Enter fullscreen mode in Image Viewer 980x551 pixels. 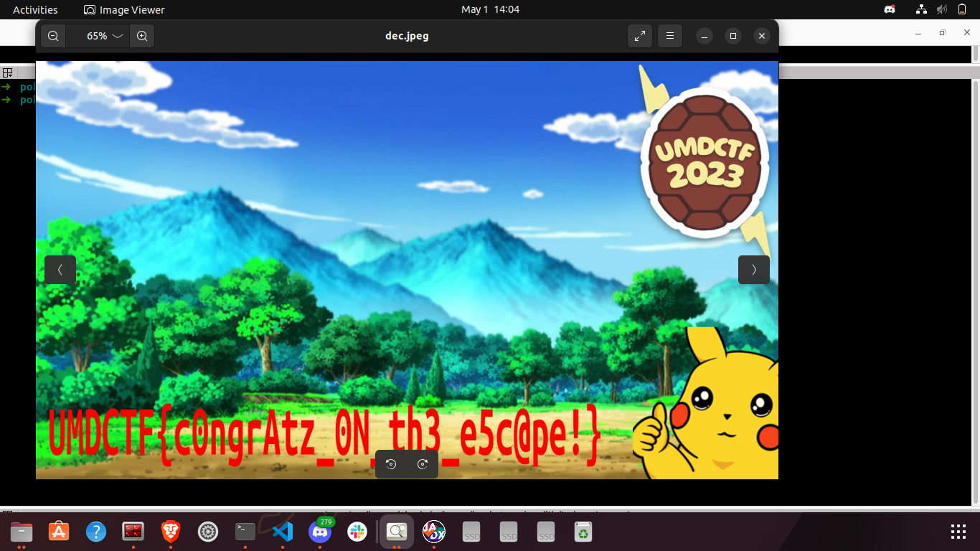coord(640,36)
